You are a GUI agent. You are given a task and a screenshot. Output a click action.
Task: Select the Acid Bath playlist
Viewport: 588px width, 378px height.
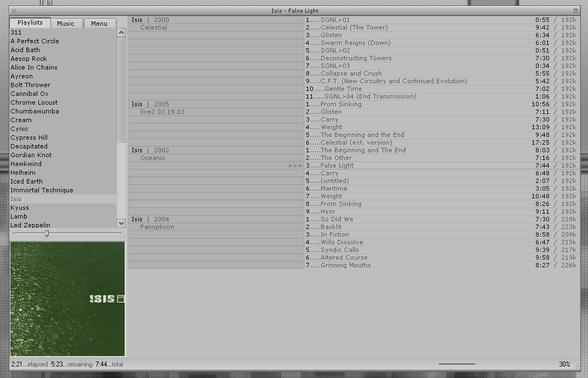64,50
